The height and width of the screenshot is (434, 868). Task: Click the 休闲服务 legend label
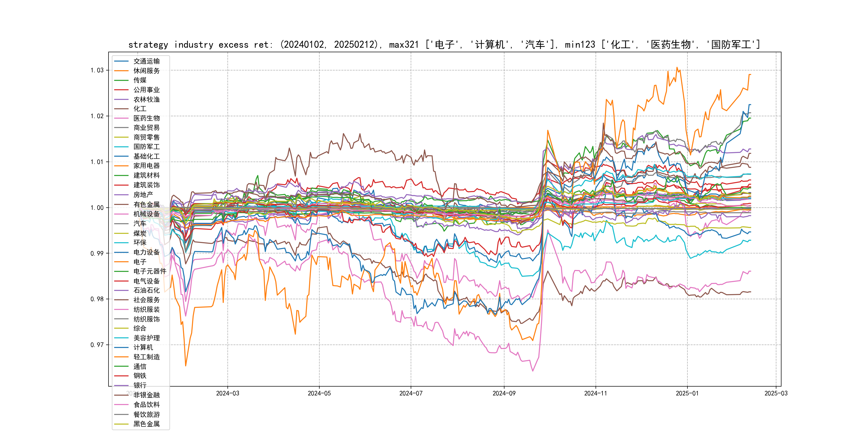[146, 71]
